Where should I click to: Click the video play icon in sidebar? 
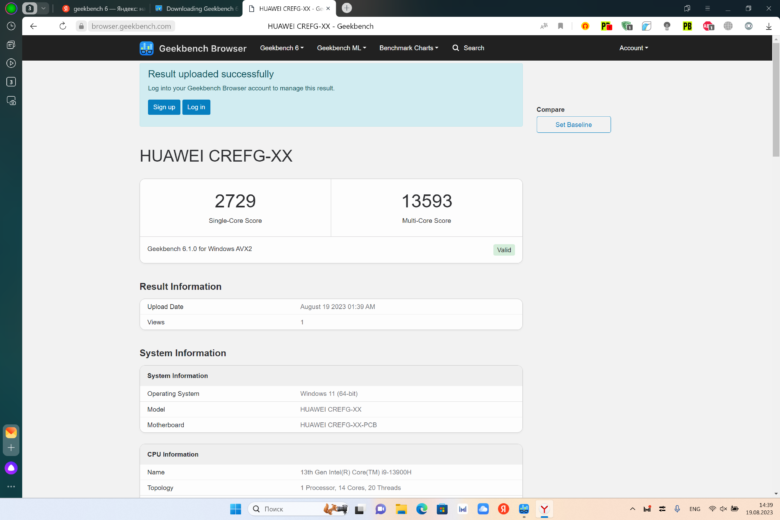click(x=11, y=63)
